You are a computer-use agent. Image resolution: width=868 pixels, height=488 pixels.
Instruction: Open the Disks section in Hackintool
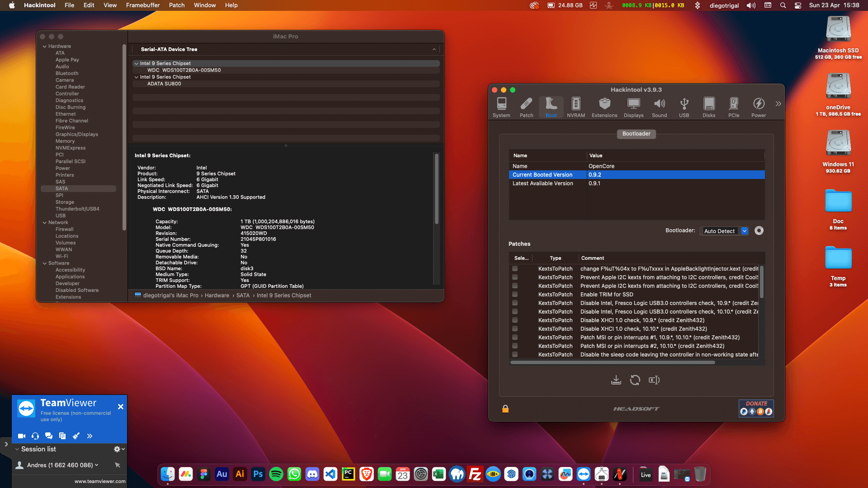point(709,108)
